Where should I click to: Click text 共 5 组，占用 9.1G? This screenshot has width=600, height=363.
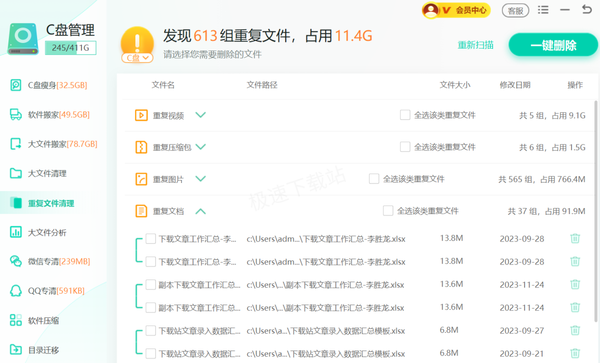click(x=552, y=115)
